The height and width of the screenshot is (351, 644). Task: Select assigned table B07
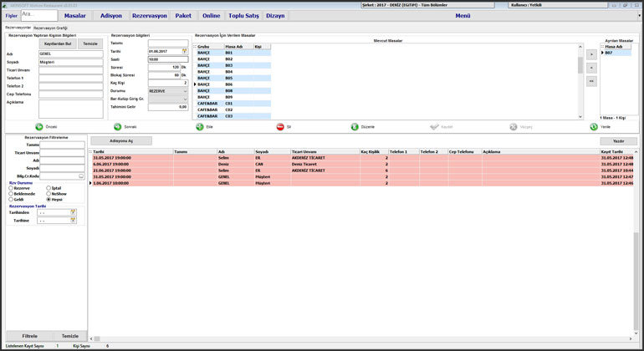click(616, 53)
